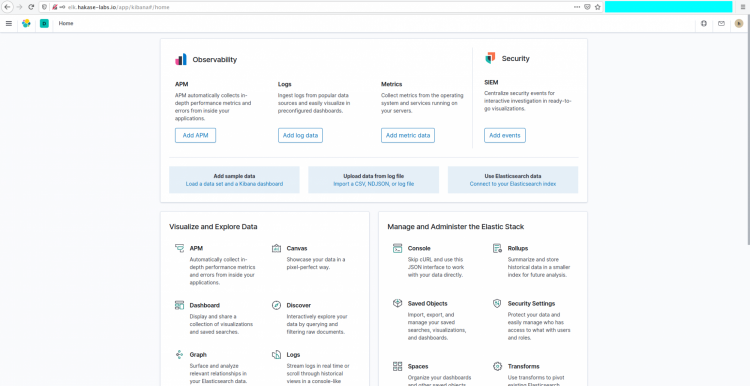
Task: Click the Elastic logo icon
Action: coord(26,23)
